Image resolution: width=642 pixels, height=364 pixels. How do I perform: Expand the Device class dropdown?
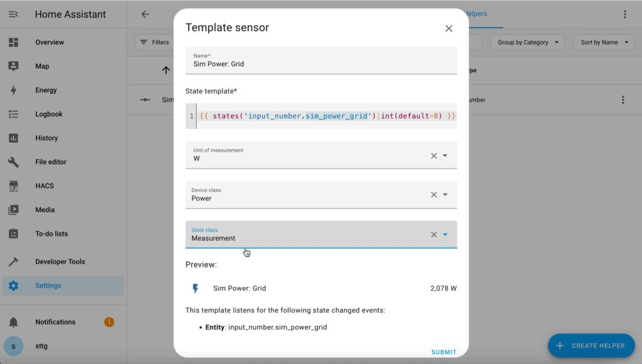445,195
